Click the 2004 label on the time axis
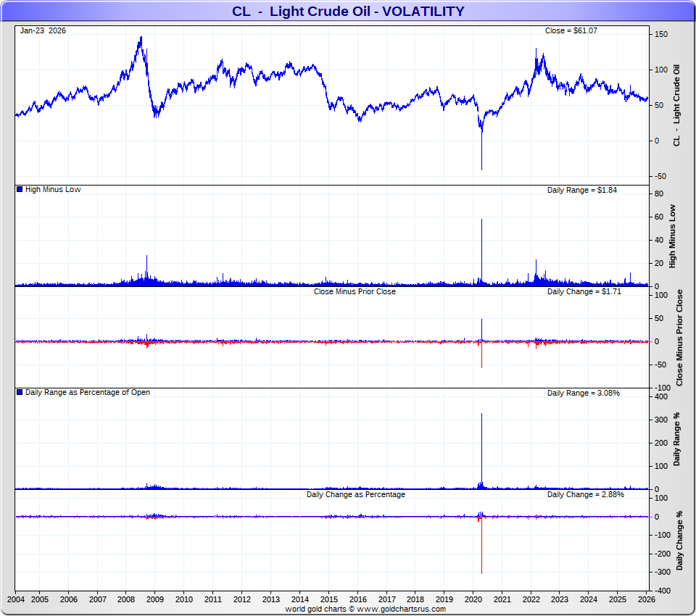This screenshot has height=616, width=696. (15, 599)
